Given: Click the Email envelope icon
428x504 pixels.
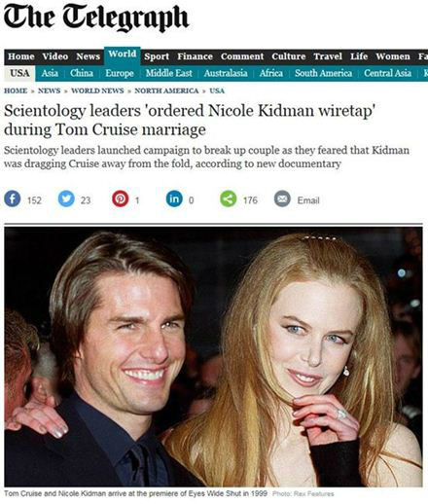Looking at the screenshot, I should tap(282, 198).
